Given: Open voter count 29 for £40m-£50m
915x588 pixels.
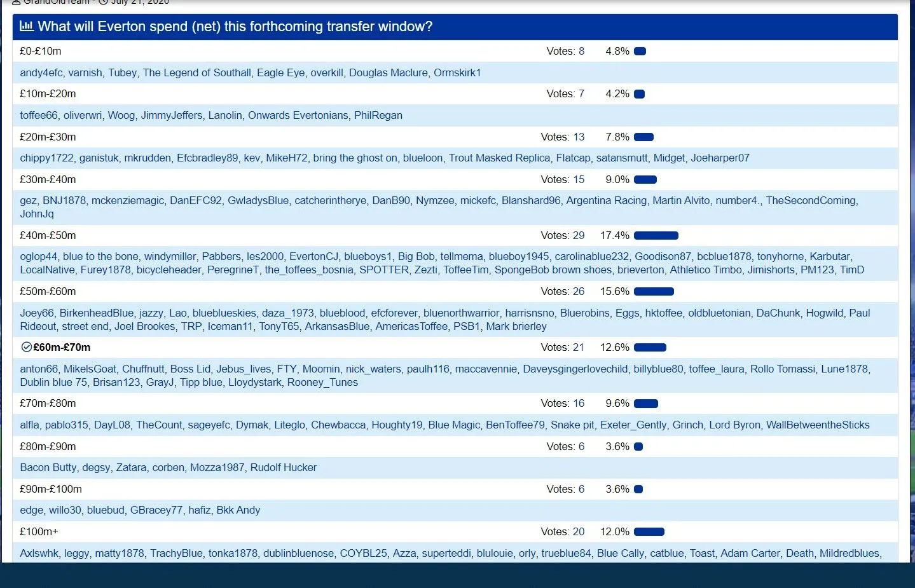Looking at the screenshot, I should 578,235.
